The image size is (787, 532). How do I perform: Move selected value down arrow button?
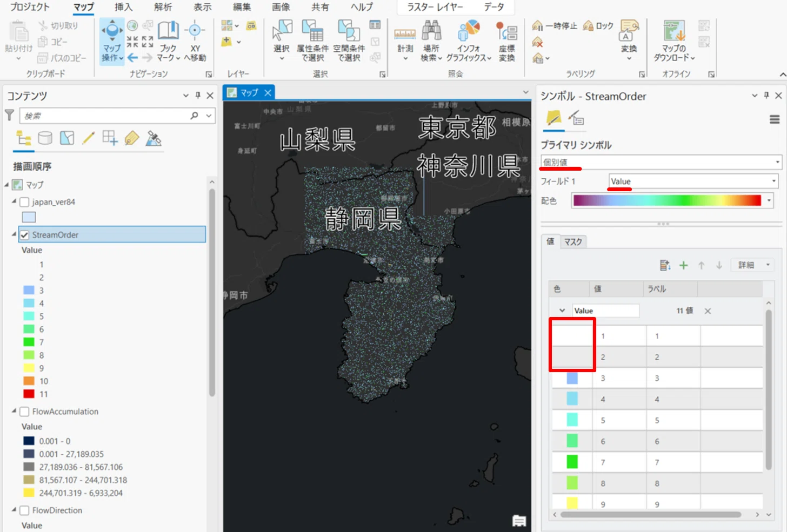(x=719, y=265)
